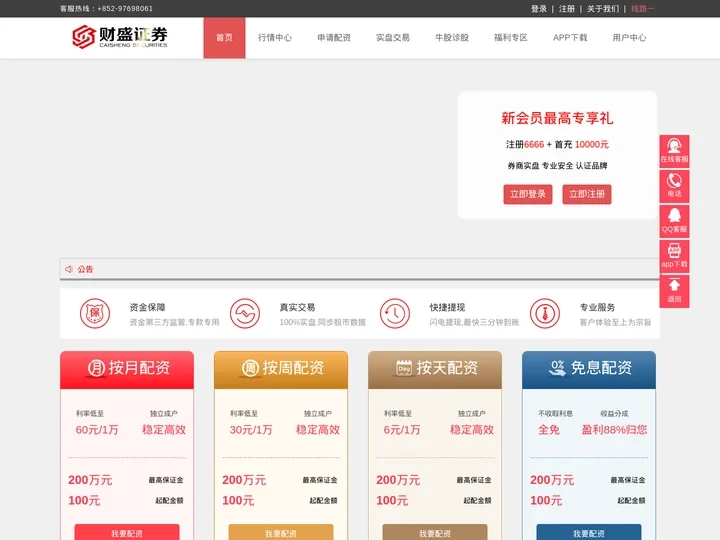Click the percent hand icon on 免息配资

tap(557, 368)
